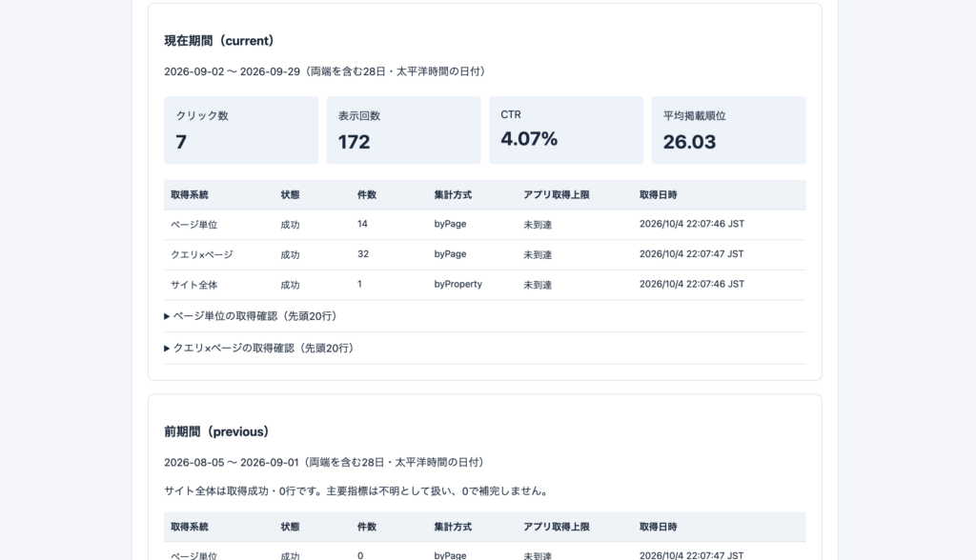976x560 pixels.
Task: Select the クエリ×ページ row name cell
Action: (x=202, y=254)
